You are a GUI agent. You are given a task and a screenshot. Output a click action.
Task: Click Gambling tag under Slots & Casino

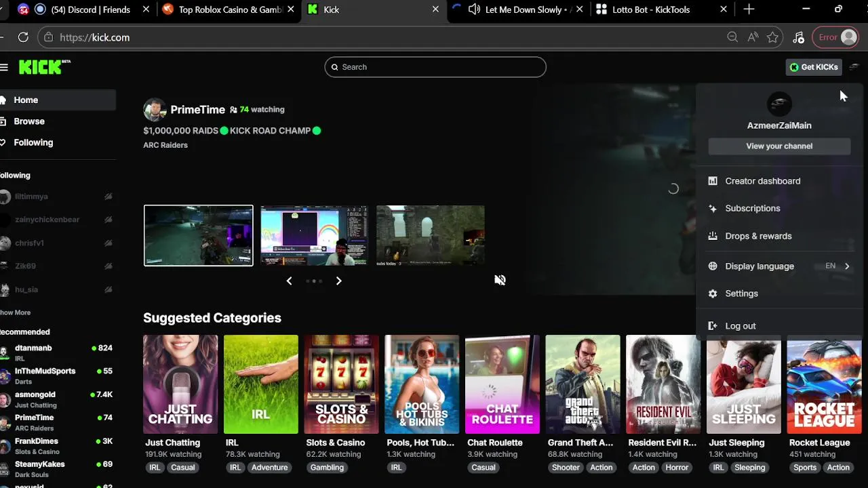(327, 467)
